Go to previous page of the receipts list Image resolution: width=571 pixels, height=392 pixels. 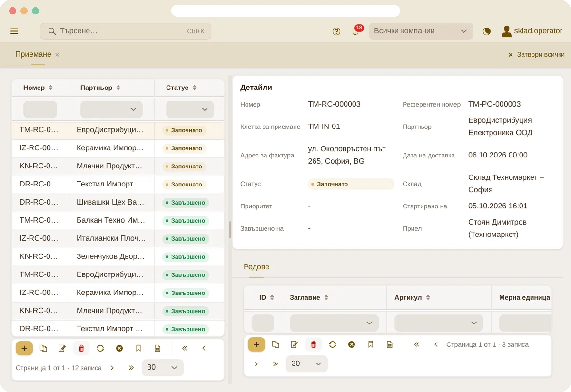pyautogui.click(x=204, y=348)
